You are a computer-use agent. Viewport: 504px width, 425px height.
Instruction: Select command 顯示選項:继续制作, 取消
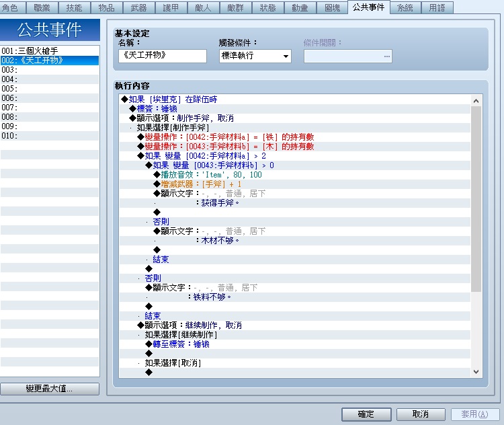(295, 325)
